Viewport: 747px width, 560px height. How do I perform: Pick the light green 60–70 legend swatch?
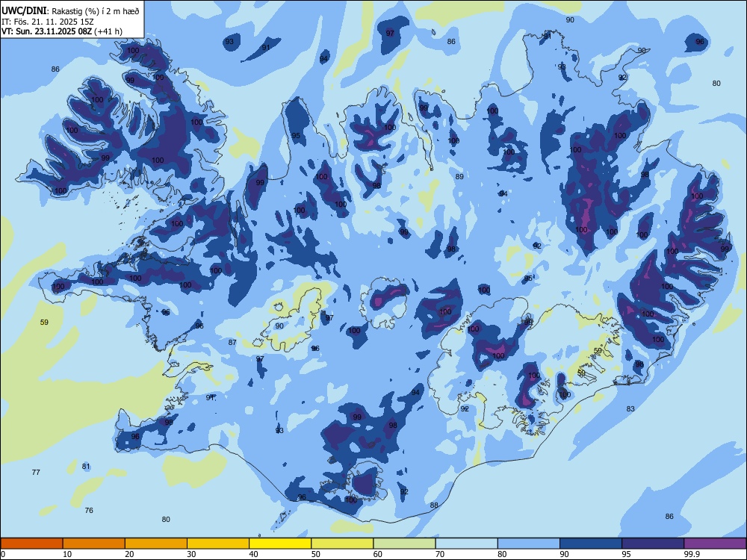pos(404,544)
